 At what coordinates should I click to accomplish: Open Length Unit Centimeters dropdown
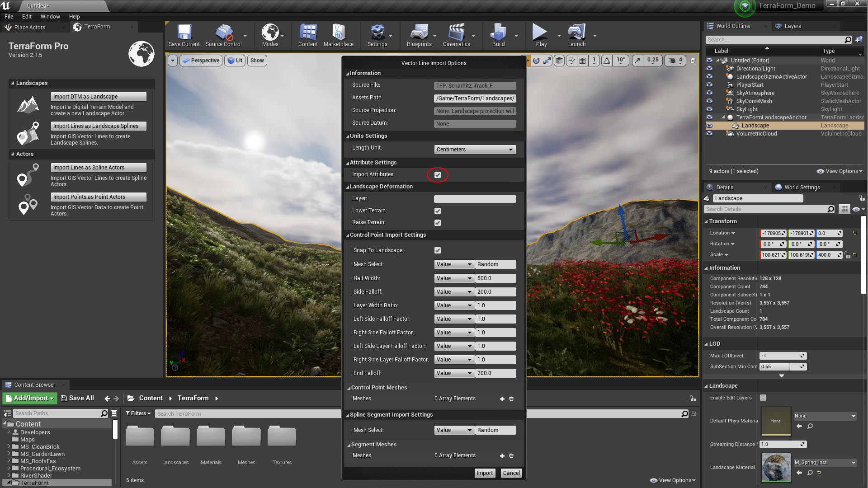point(475,150)
